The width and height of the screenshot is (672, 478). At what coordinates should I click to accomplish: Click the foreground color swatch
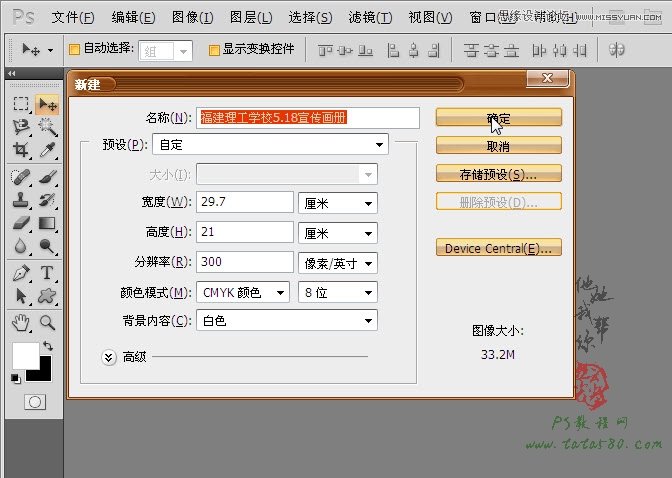(25, 355)
